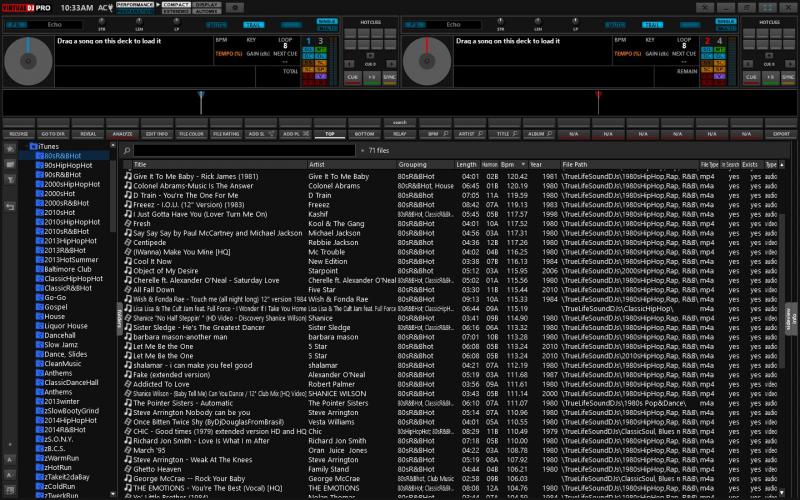
Task: Click the sidebar back arrow icon
Action: coord(10,207)
